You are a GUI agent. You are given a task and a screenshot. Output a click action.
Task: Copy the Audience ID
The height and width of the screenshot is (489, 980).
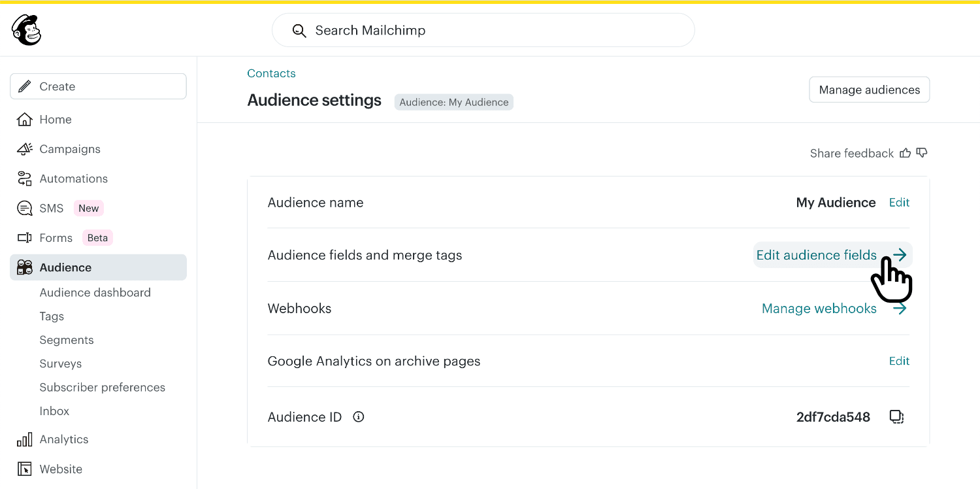[897, 417]
